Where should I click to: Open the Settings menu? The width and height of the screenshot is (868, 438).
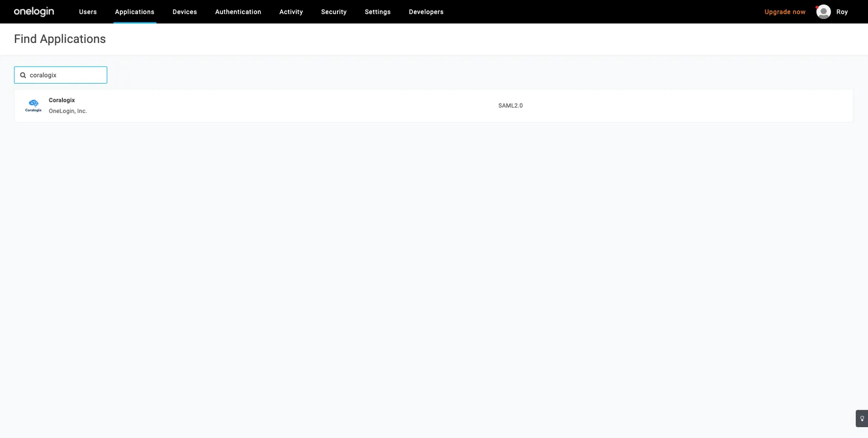point(378,12)
